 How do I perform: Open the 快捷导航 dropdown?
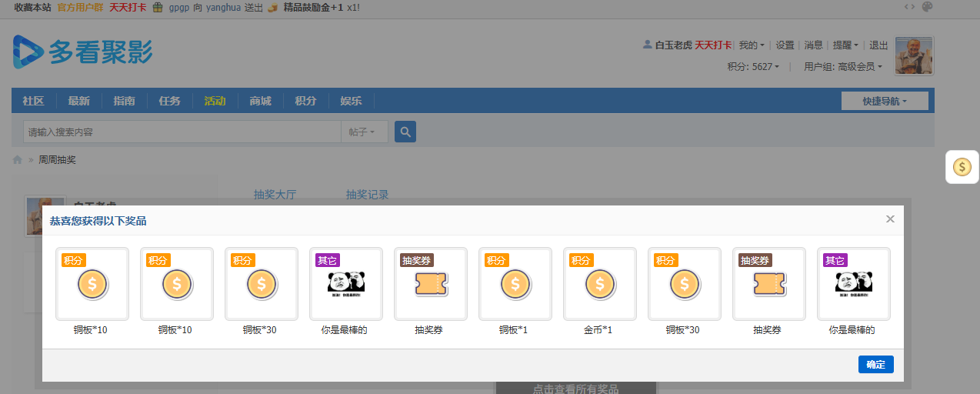pos(884,101)
